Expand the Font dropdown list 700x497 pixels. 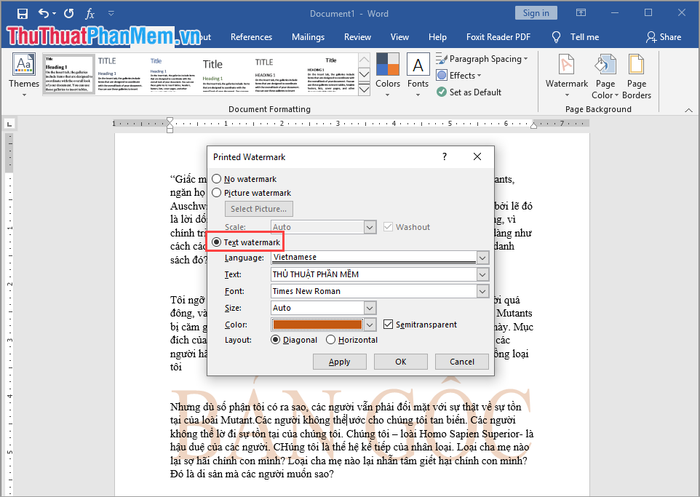(x=482, y=291)
